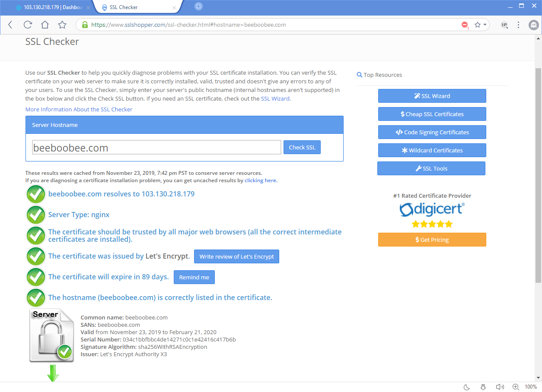Toggle the sound speaker icon
This screenshot has width=542, height=392.
click(x=500, y=387)
